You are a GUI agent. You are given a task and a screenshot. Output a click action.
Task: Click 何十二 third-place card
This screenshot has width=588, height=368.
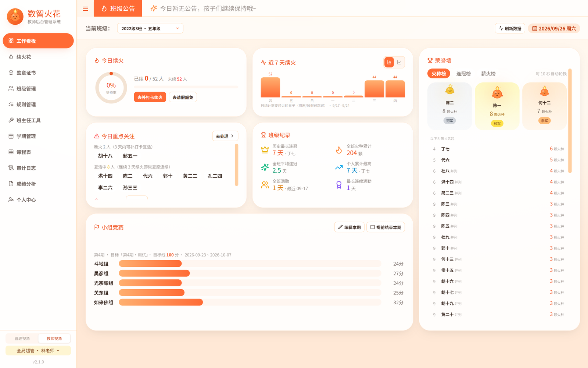544,106
